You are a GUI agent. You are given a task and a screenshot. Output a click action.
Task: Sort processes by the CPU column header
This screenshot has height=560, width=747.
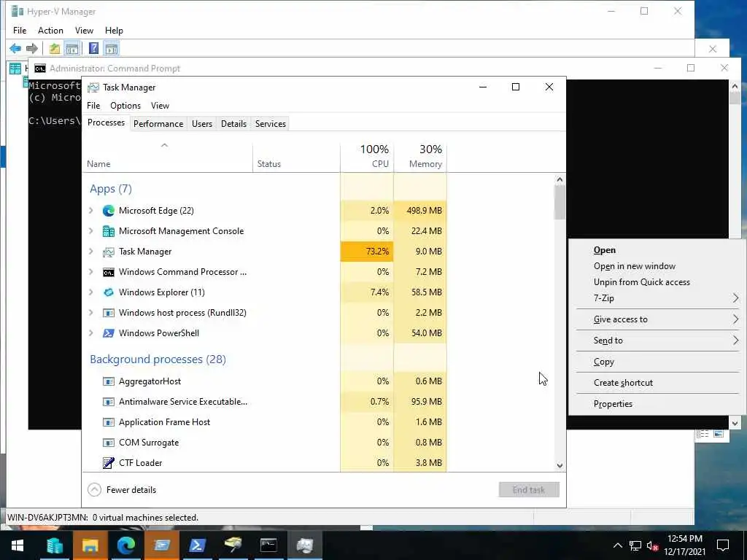(368, 156)
